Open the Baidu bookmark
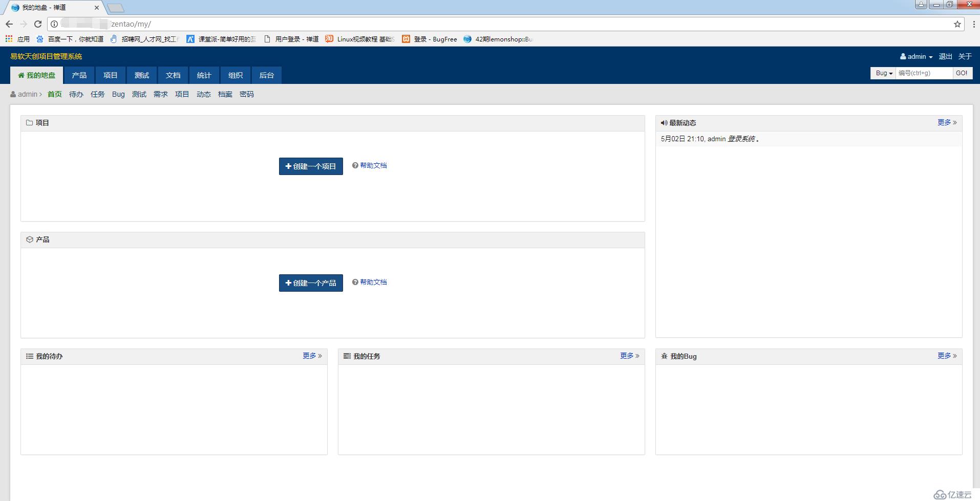 70,39
